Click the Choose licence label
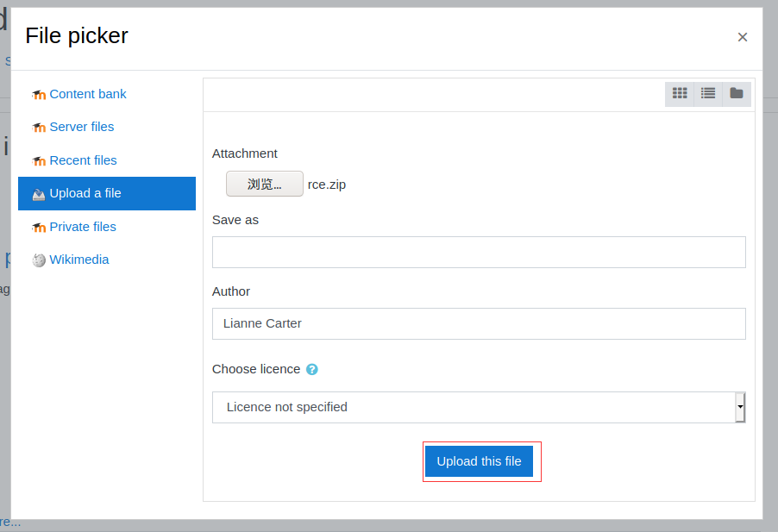778x532 pixels. pos(256,369)
